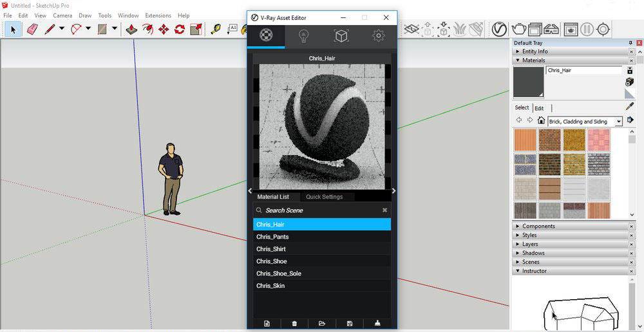Click Add Material icon at bottom
This screenshot has height=332, width=644.
coord(267,324)
